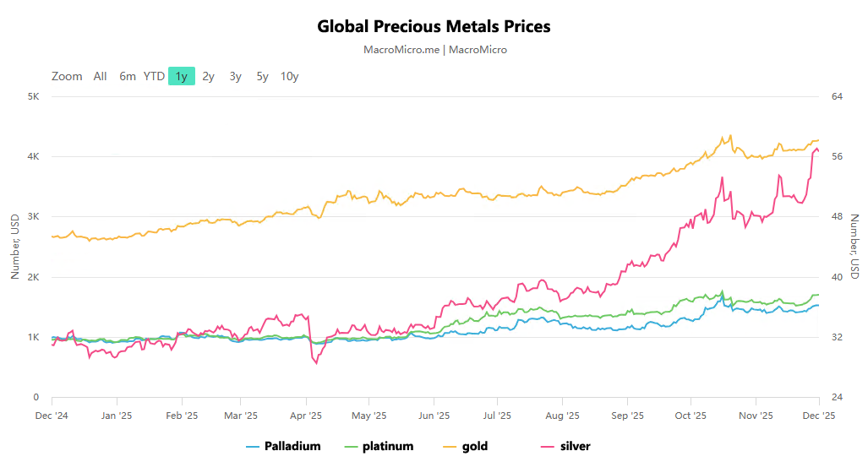868x462 pixels.
Task: Click the Apr '25 x-axis label
Action: coord(306,416)
